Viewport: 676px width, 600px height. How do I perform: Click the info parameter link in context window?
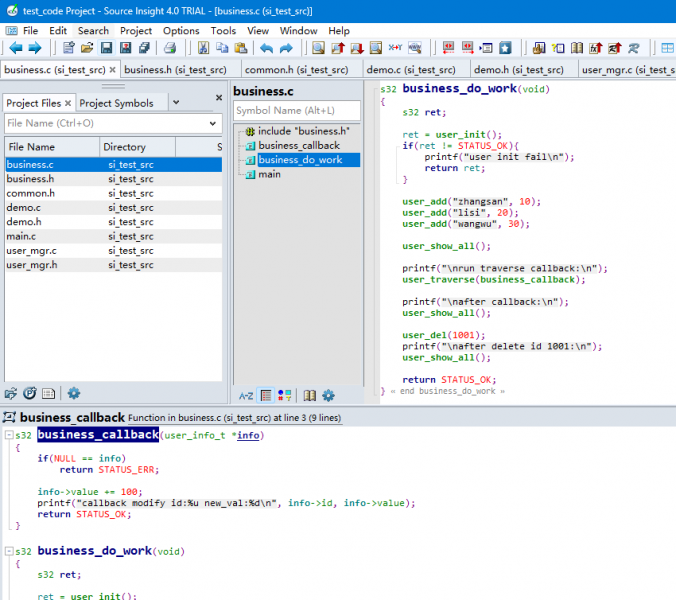[x=248, y=435]
